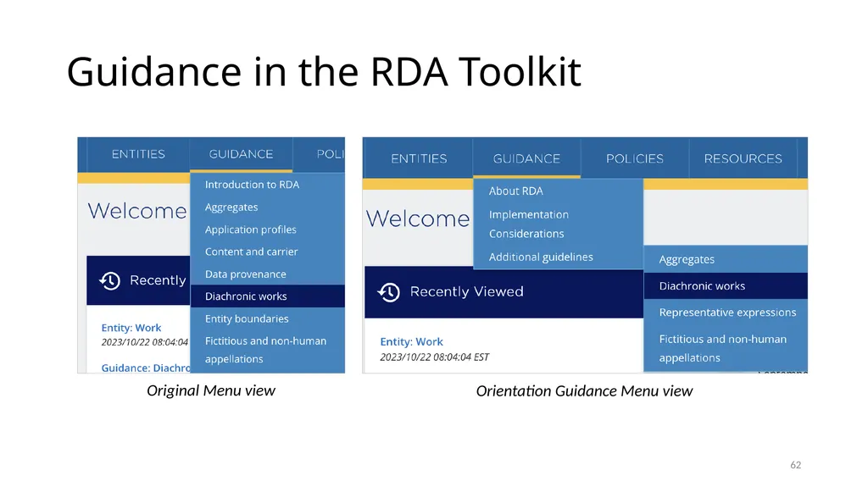Screen dimensions: 868x487
Task: Select Diachronic works in Original Menu view
Action: pyautogui.click(x=267, y=296)
